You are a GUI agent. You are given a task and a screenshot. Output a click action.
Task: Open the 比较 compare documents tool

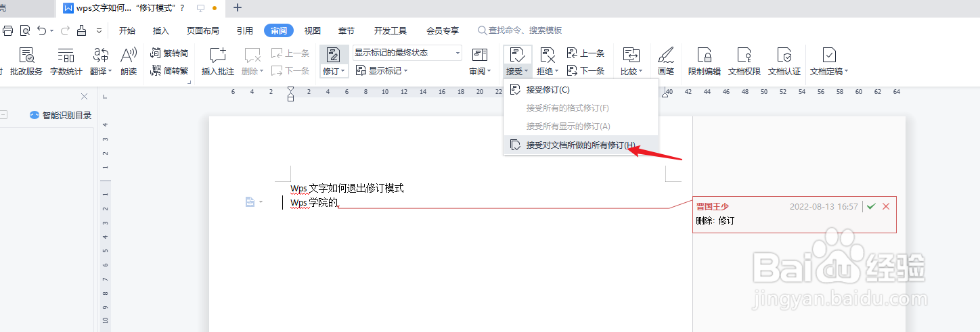(631, 62)
